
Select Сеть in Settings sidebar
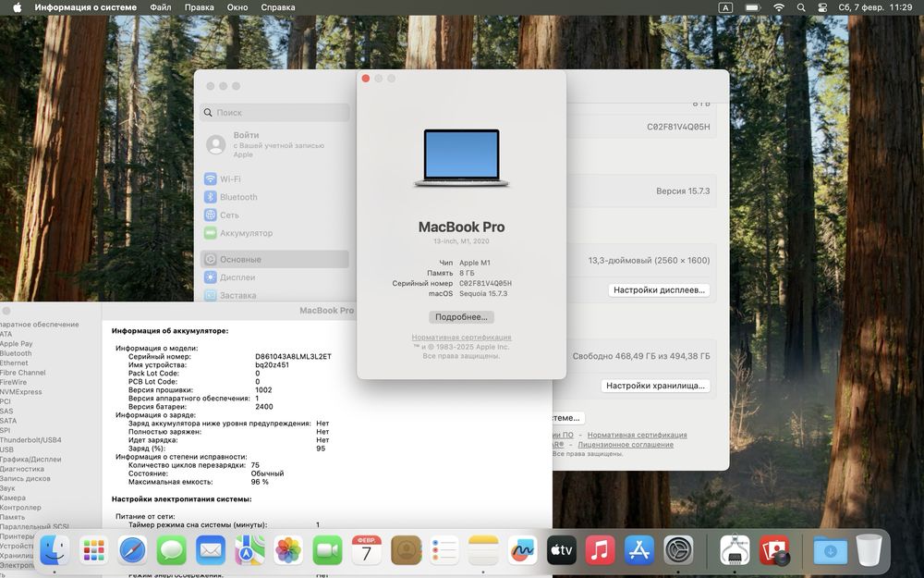274,215
